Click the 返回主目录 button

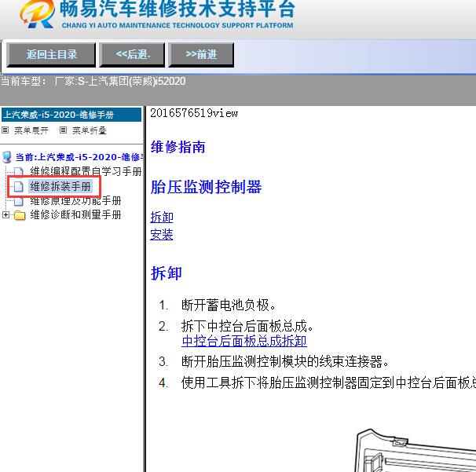51,55
